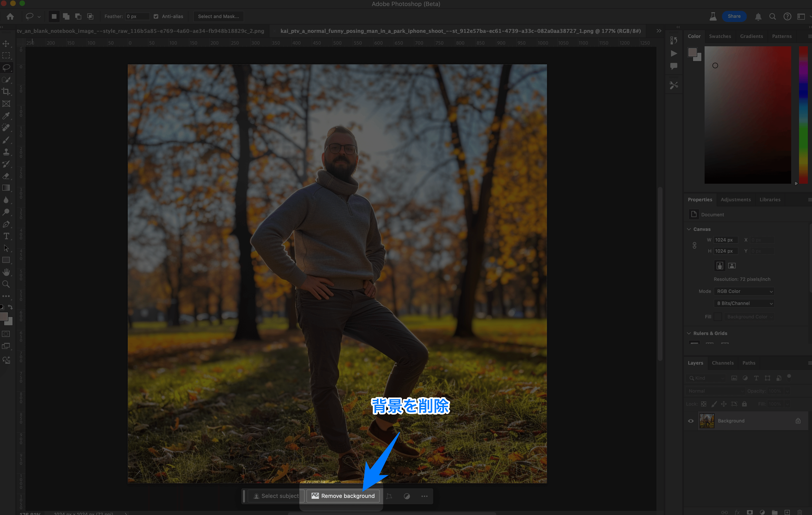Choose the Clone Stamp tool
Image resolution: width=812 pixels, height=515 pixels.
pyautogui.click(x=6, y=152)
